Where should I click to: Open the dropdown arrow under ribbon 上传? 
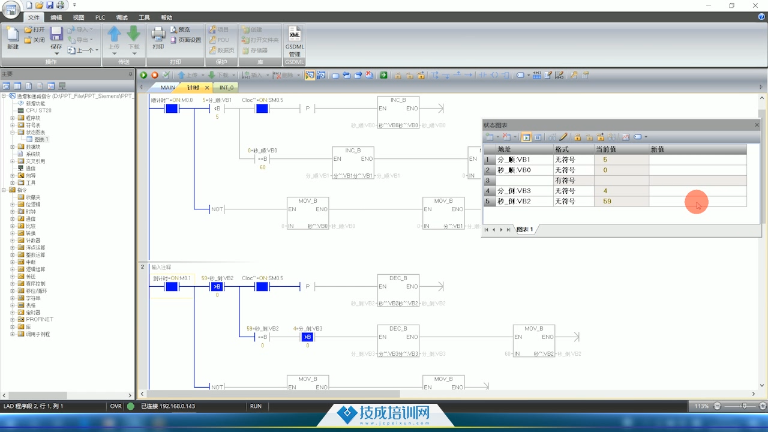coord(114,53)
